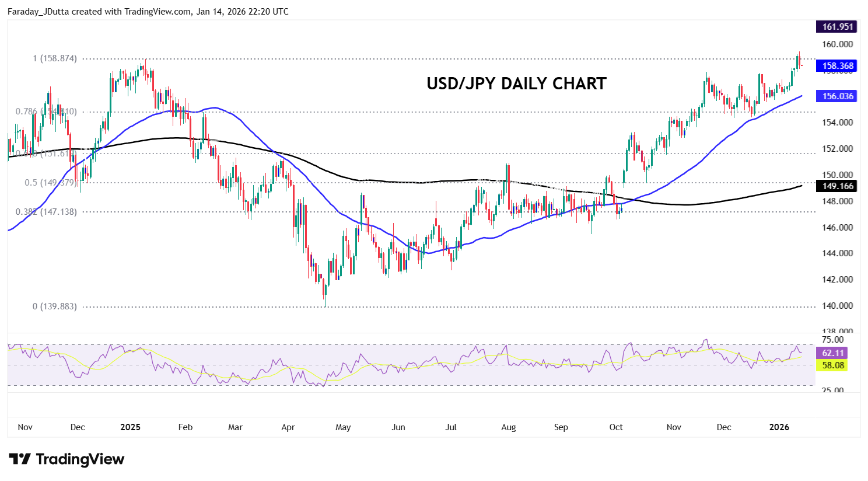Screen dimensions: 868x481
Task: Select the 149.166 black moving average label
Action: point(837,186)
